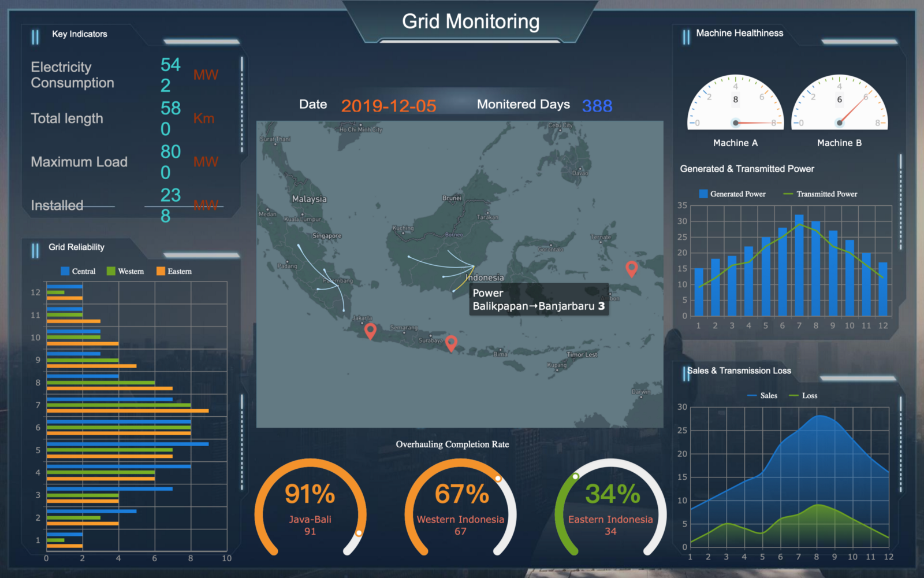
Task: Toggle the Sales legend entry
Action: [x=762, y=395]
